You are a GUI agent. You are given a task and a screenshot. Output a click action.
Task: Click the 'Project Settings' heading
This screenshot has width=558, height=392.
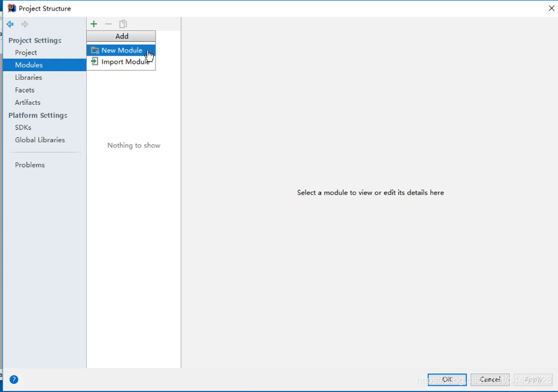coord(35,41)
